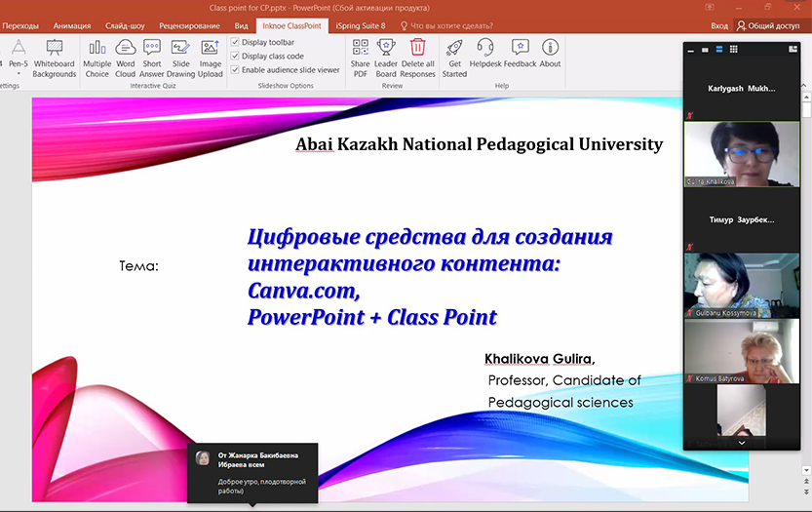
Task: Click the Вход sign-in link
Action: 719,25
